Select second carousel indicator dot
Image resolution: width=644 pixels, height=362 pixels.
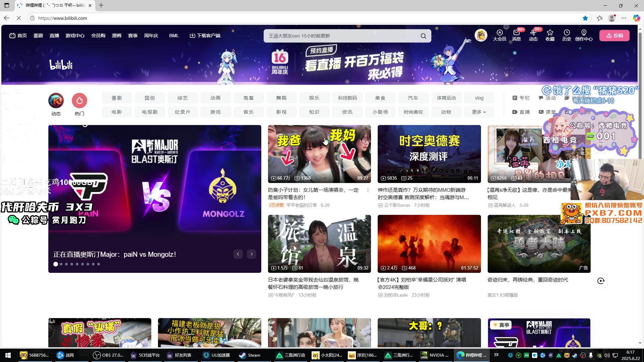click(x=61, y=264)
